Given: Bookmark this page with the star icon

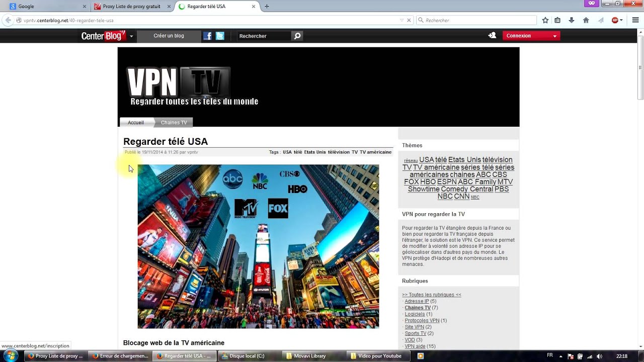Looking at the screenshot, I should click(545, 21).
